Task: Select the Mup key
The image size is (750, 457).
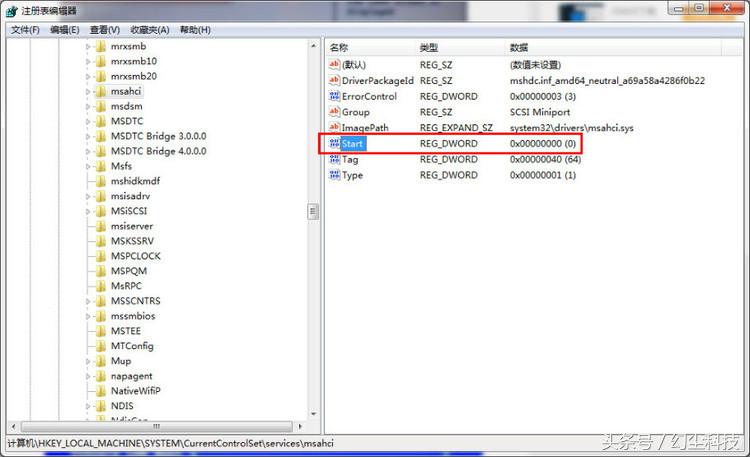Action: (121, 361)
